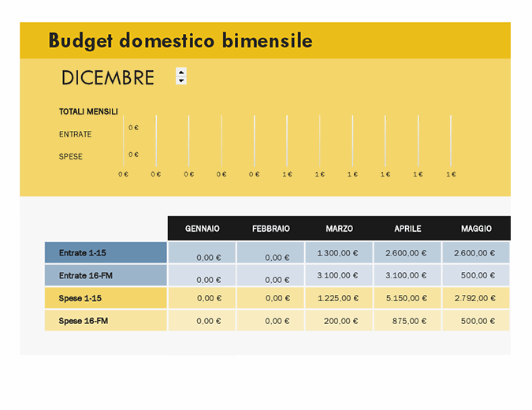Select the 200,00 € cell under MARZO
The height and width of the screenshot is (410, 532).
(339, 321)
